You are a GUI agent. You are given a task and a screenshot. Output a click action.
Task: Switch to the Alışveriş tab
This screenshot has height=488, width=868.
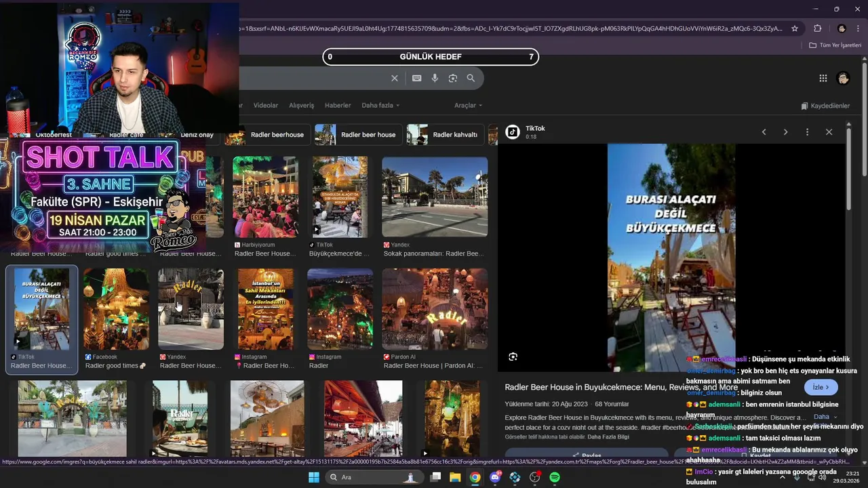click(302, 105)
